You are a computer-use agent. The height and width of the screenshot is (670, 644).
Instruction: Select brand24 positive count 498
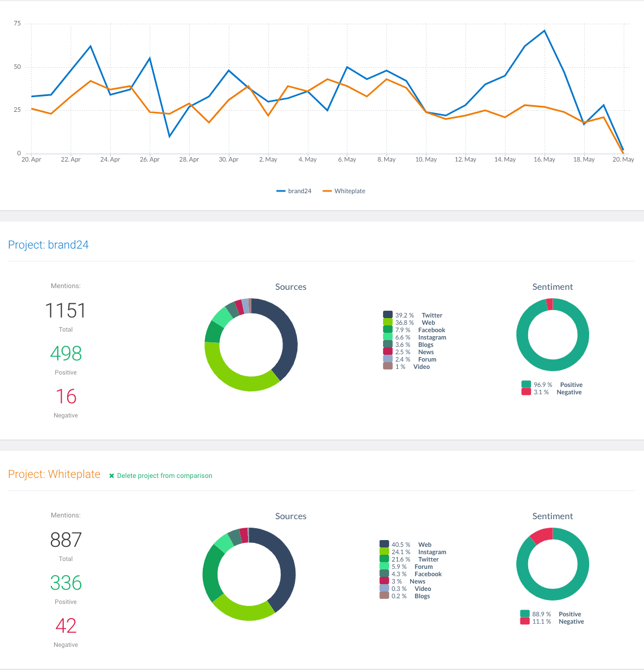point(66,354)
